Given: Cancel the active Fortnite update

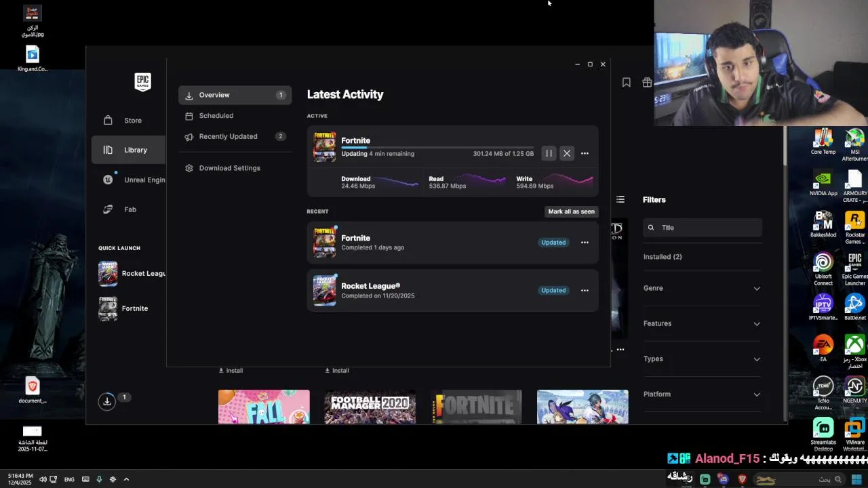Looking at the screenshot, I should (567, 153).
